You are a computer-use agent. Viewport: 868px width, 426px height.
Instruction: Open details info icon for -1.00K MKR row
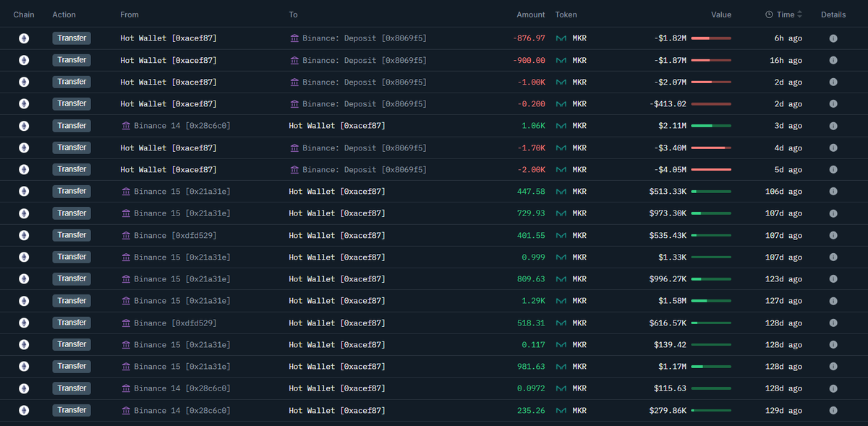(x=833, y=82)
